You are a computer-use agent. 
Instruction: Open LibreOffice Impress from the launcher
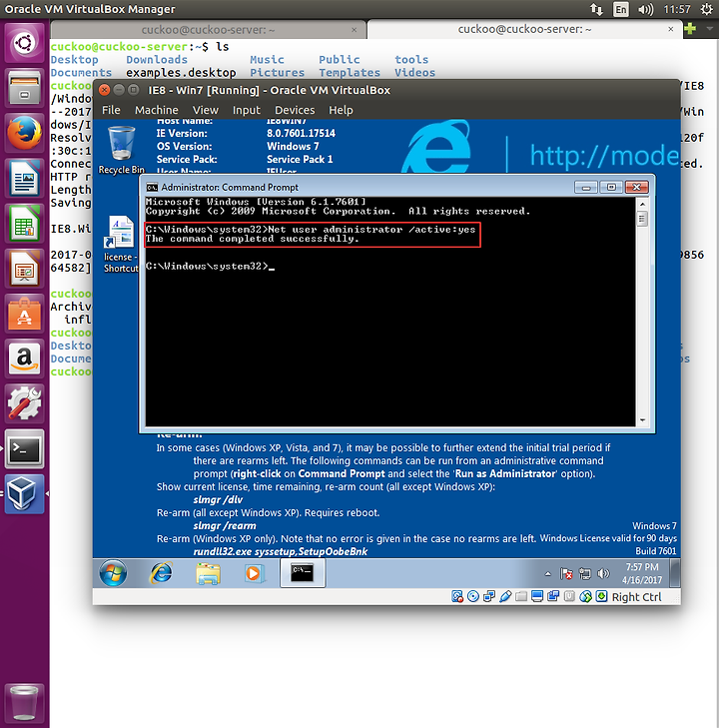(24, 269)
